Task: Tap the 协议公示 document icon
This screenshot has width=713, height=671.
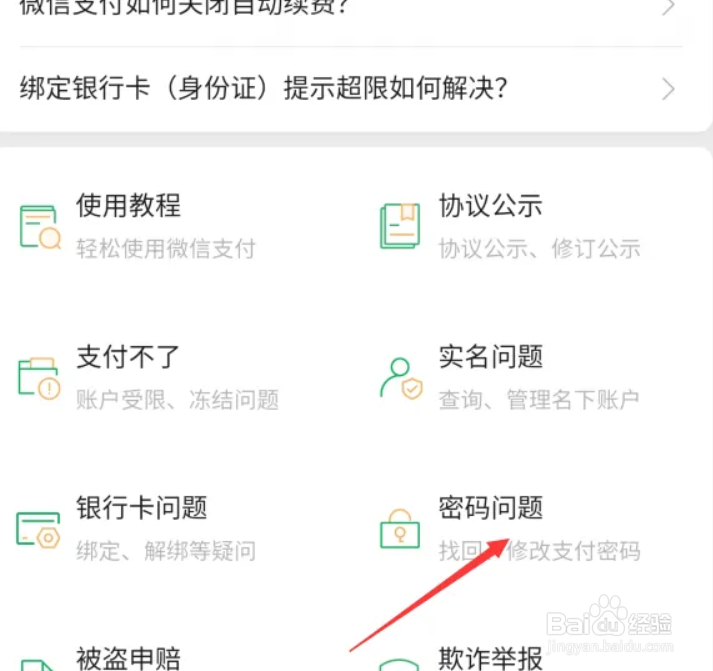Action: 400,226
